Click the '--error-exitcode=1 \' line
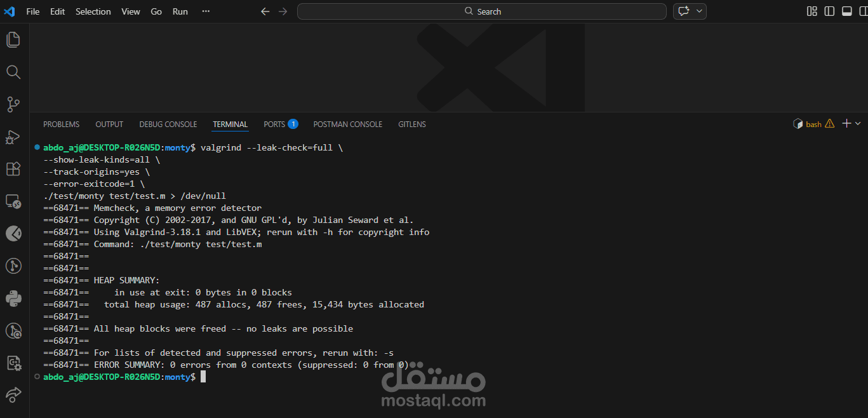The height and width of the screenshot is (418, 868). (x=94, y=184)
